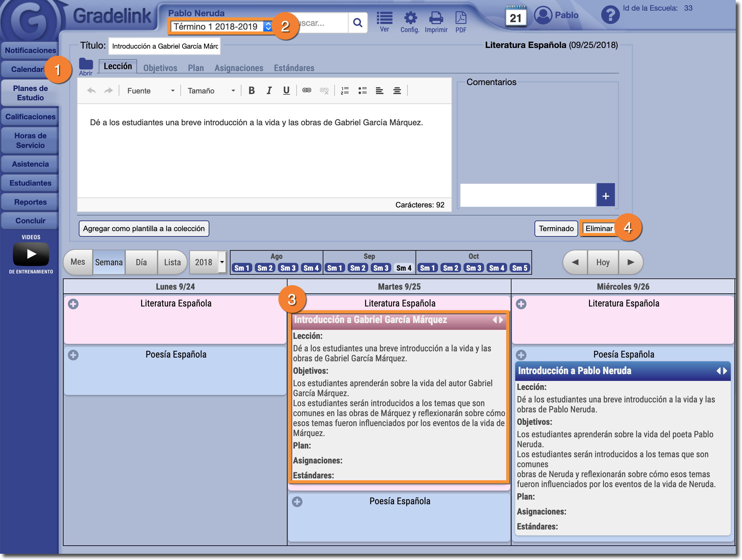Click the Imprimir printer icon
This screenshot has width=742, height=560.
[436, 18]
